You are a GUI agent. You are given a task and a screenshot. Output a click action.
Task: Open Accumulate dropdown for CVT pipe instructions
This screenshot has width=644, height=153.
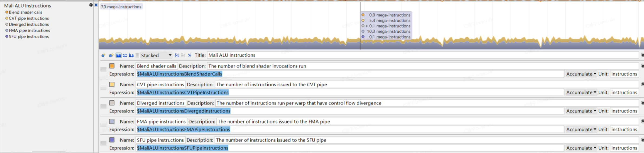(x=581, y=92)
